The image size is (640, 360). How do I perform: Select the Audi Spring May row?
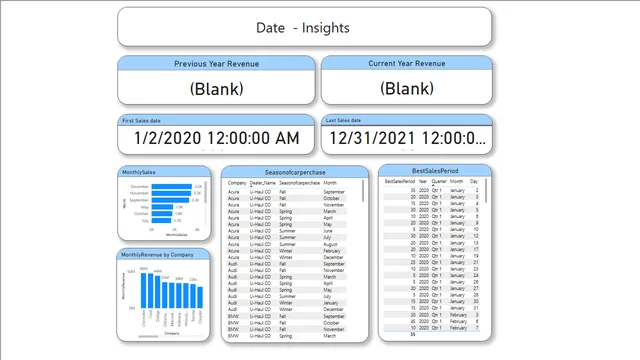point(287,290)
